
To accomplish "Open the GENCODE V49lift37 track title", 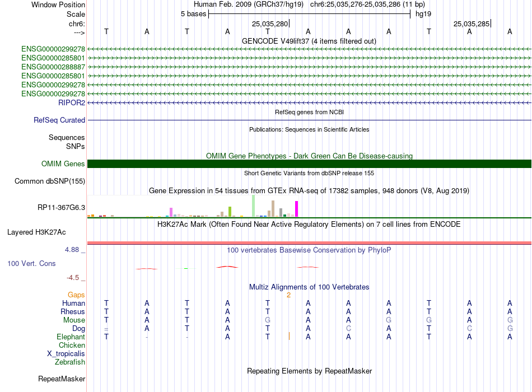I will tap(309, 41).
